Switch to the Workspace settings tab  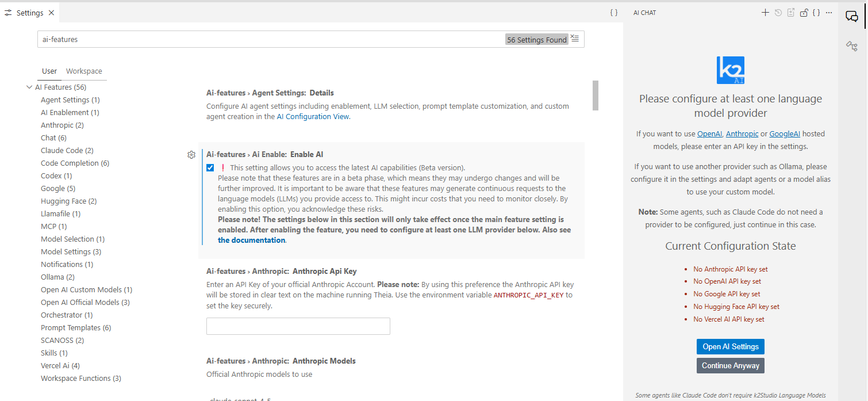(x=84, y=71)
